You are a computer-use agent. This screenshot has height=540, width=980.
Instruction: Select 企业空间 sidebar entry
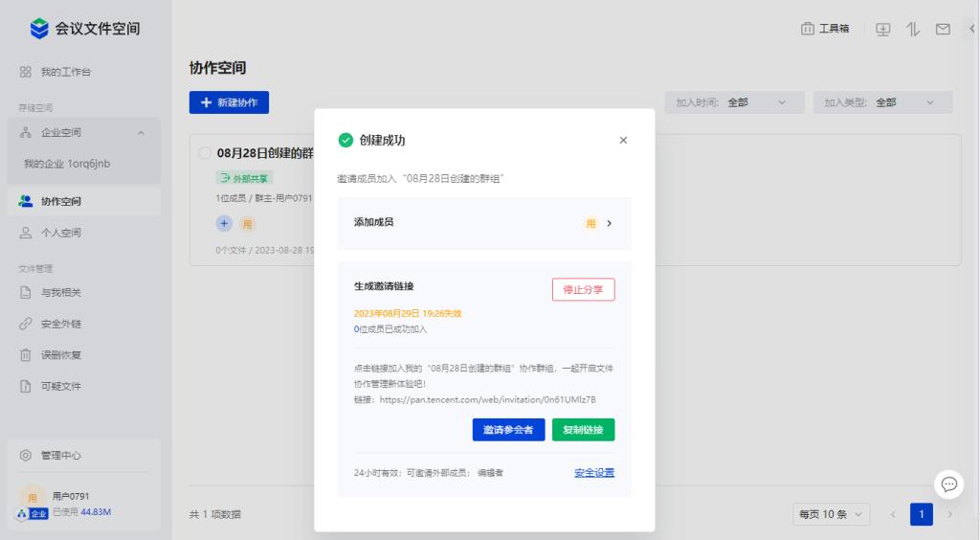[84, 132]
